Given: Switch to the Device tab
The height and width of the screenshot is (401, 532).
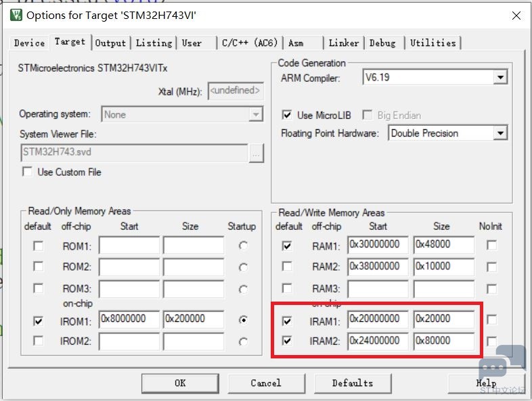Looking at the screenshot, I should pyautogui.click(x=30, y=43).
